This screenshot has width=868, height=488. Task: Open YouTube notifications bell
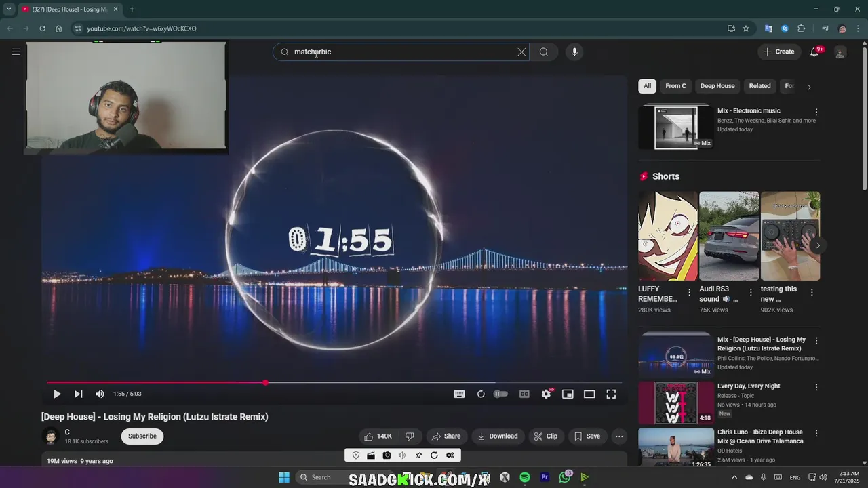(x=815, y=52)
